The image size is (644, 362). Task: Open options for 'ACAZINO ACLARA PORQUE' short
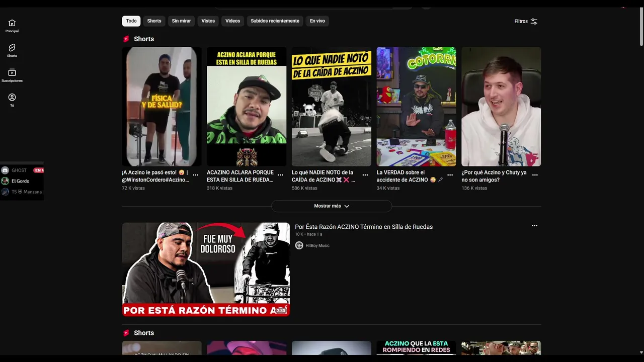click(x=281, y=175)
